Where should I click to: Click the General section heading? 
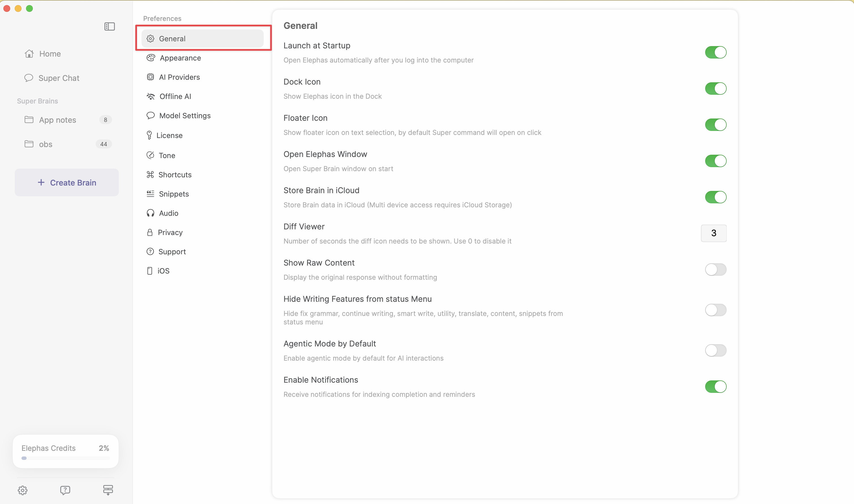(300, 25)
